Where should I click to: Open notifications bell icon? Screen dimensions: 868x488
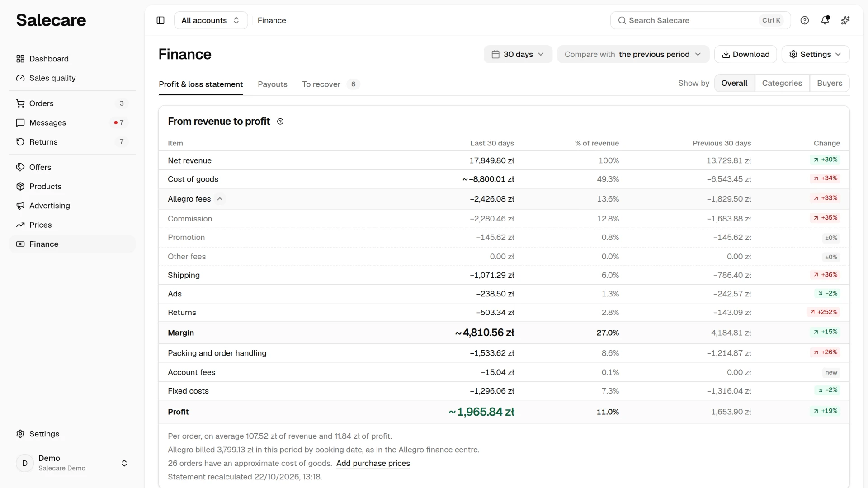825,20
